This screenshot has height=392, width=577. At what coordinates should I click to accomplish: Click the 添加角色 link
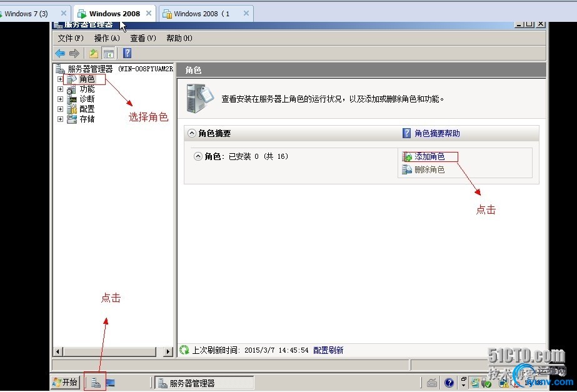429,157
